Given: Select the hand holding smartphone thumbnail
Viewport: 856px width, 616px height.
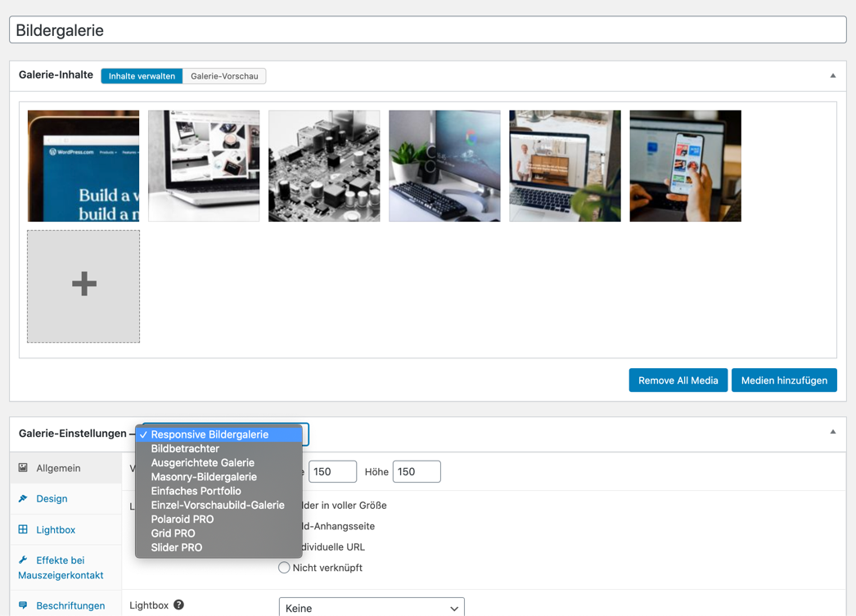Looking at the screenshot, I should (685, 166).
